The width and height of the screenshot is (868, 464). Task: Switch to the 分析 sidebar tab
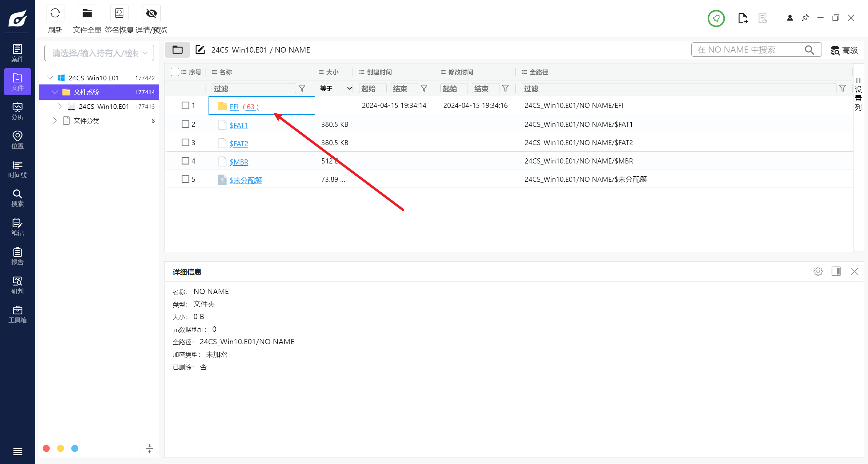click(x=17, y=111)
